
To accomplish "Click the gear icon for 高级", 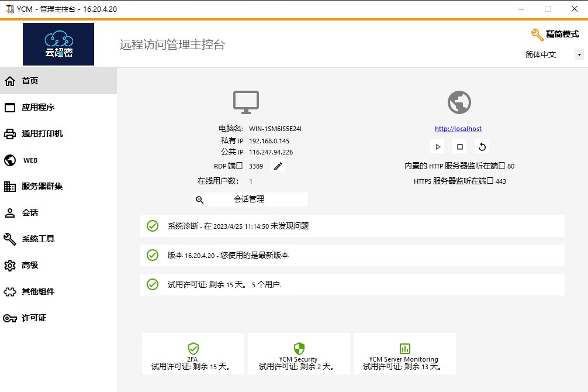I will point(10,266).
